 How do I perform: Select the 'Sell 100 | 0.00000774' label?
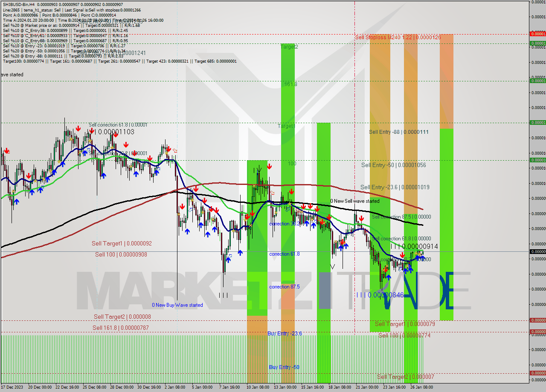click(404, 336)
